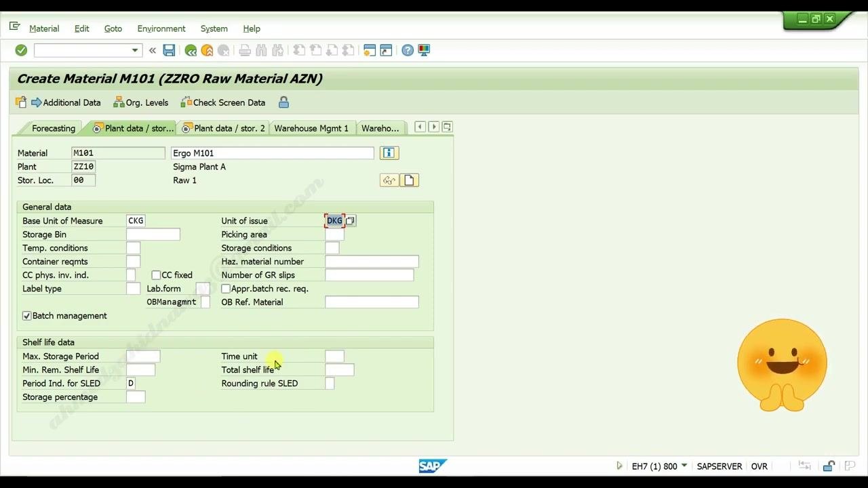Click the Total shelf life field
The height and width of the screenshot is (488, 868).
339,370
